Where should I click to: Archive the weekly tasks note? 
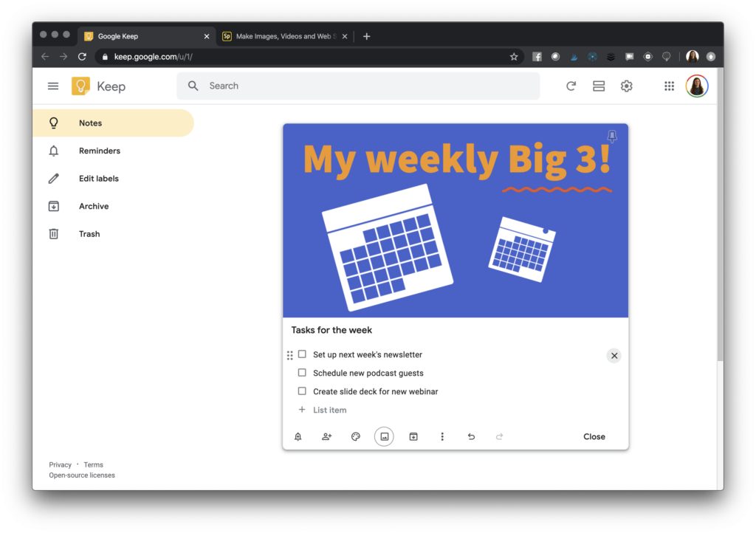pyautogui.click(x=413, y=436)
